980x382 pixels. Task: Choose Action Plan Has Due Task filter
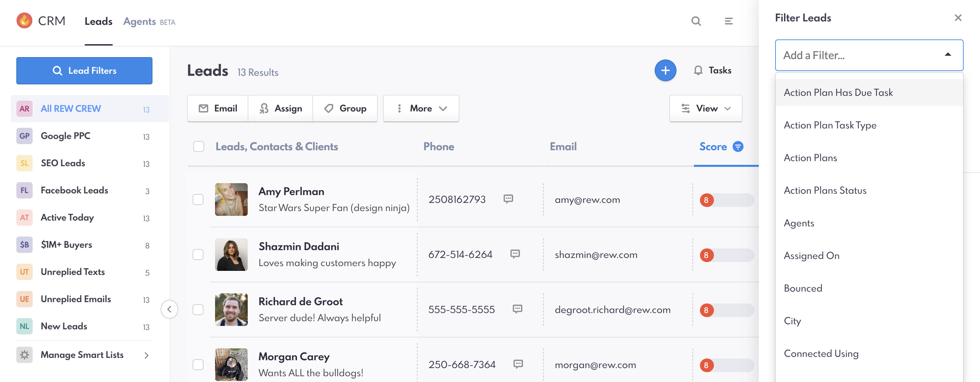869,92
